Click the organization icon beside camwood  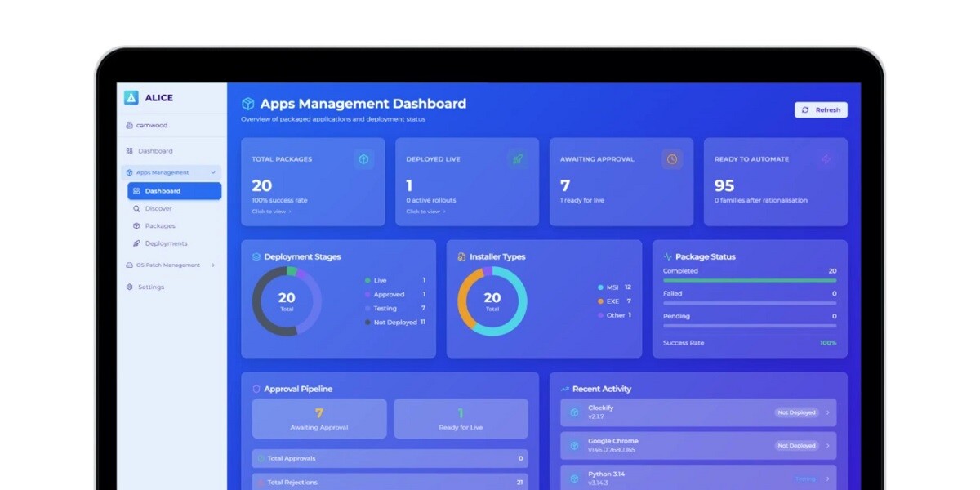(129, 125)
